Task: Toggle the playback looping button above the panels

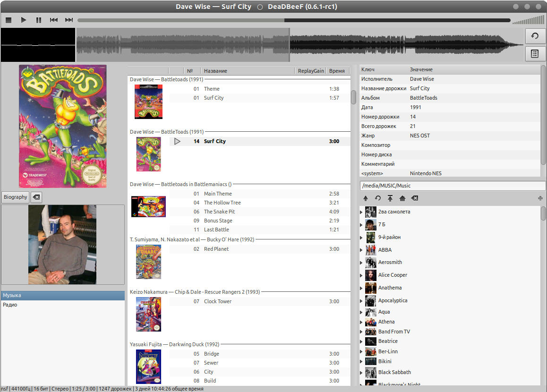Action: pos(534,36)
